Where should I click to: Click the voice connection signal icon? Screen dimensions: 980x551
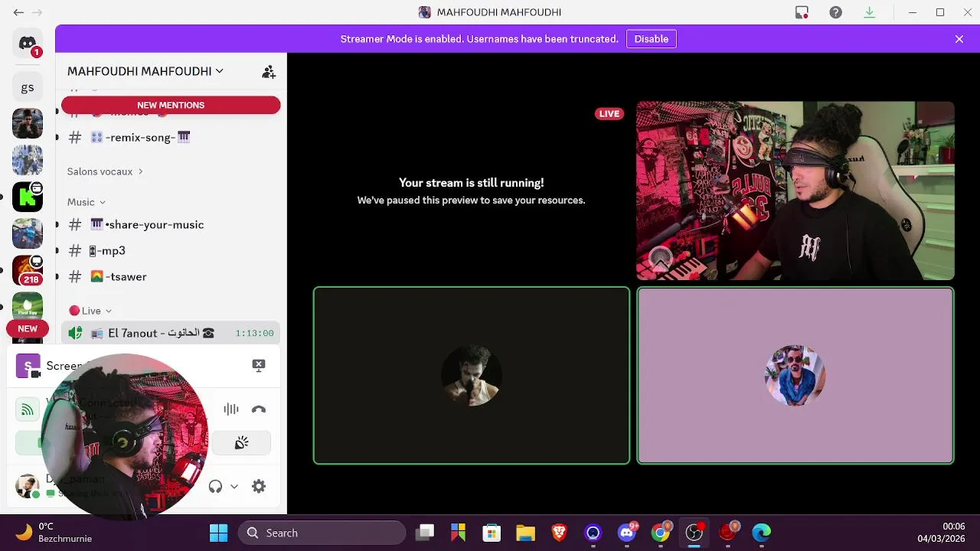point(28,409)
